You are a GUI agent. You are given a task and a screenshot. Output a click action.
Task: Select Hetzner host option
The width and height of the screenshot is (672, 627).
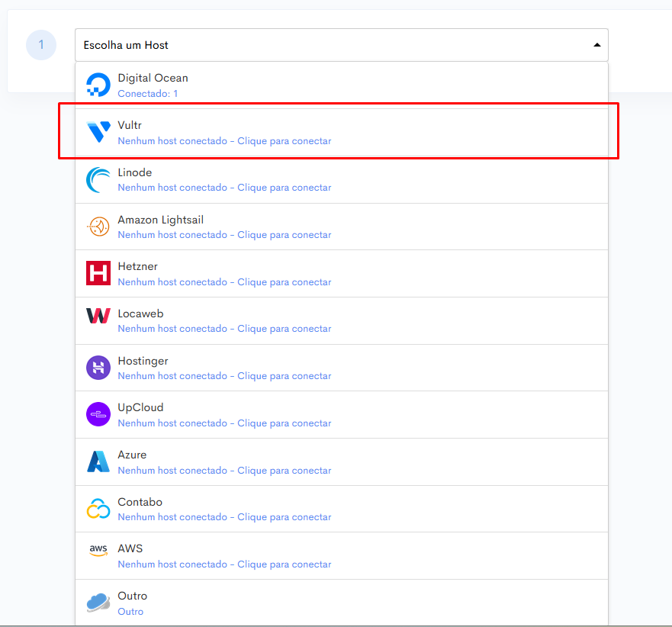342,273
